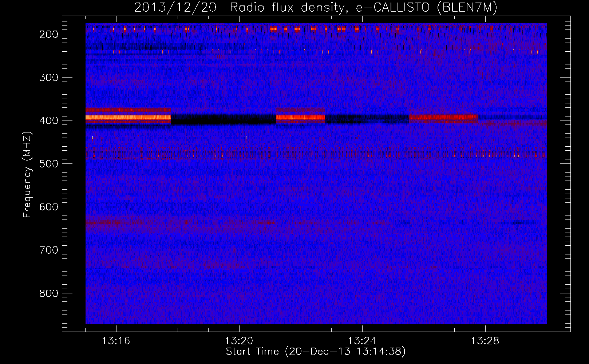The image size is (589, 364).
Task: Click the black band near 13:19 at 400 MHz
Action: point(223,119)
